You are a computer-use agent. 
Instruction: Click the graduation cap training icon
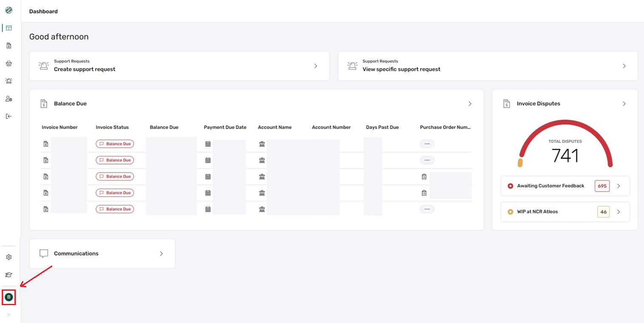(x=8, y=275)
